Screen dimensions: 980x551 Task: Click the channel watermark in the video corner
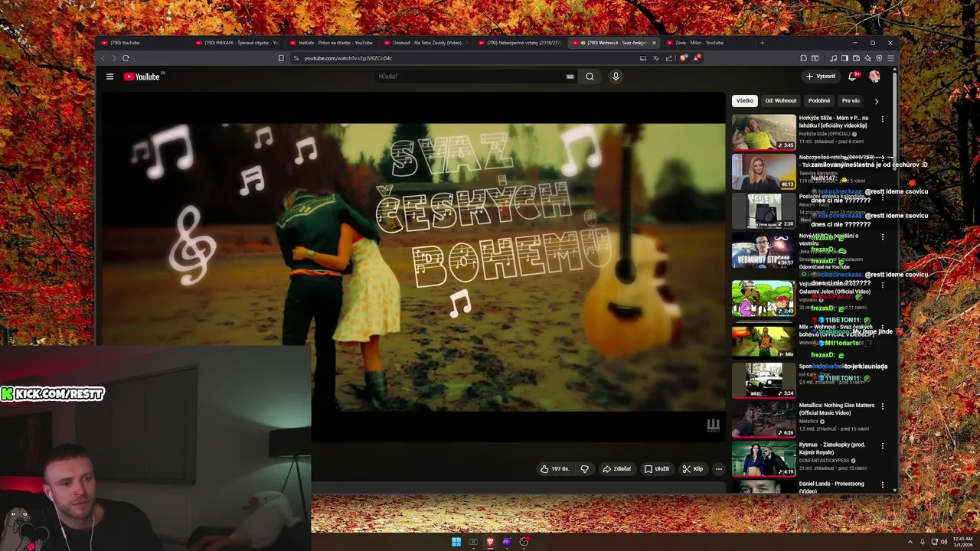713,425
